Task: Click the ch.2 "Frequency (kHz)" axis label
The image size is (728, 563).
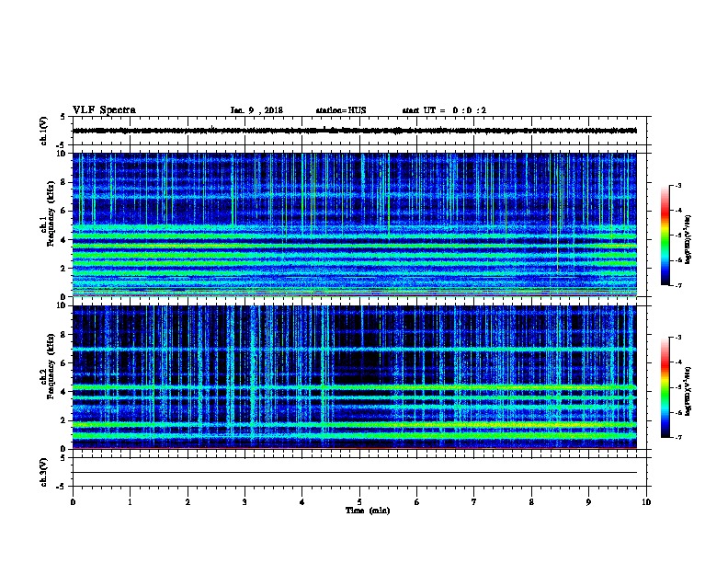Action: [51, 366]
